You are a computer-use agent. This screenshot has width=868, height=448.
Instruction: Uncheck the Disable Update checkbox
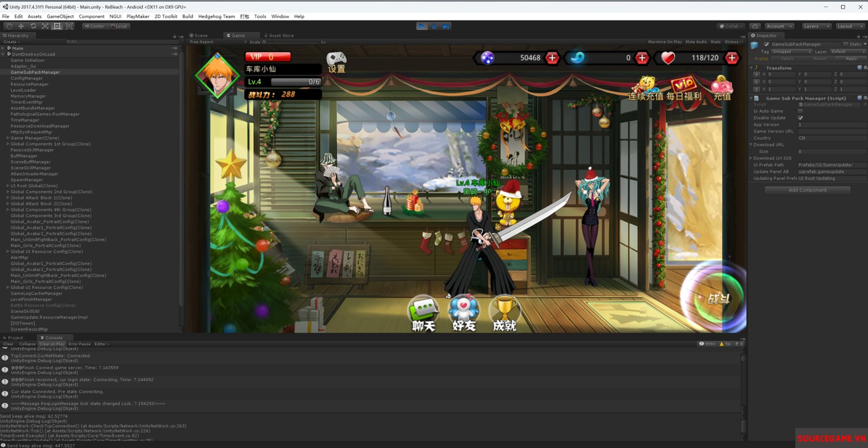click(800, 118)
